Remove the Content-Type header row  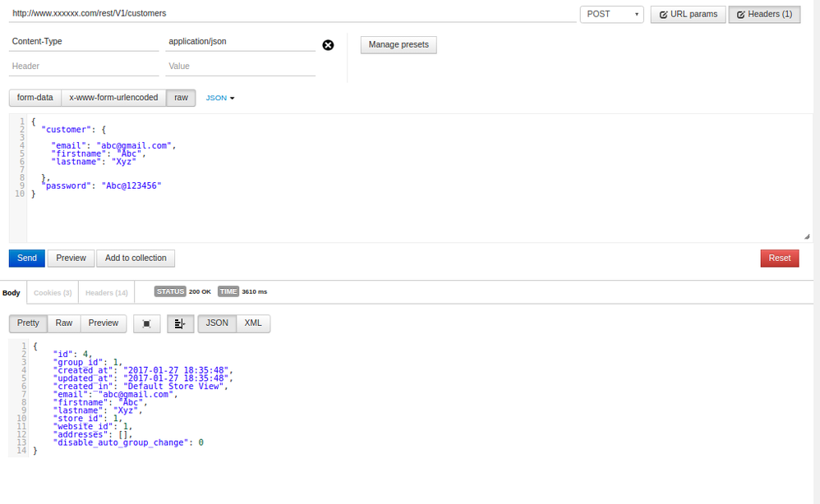328,45
